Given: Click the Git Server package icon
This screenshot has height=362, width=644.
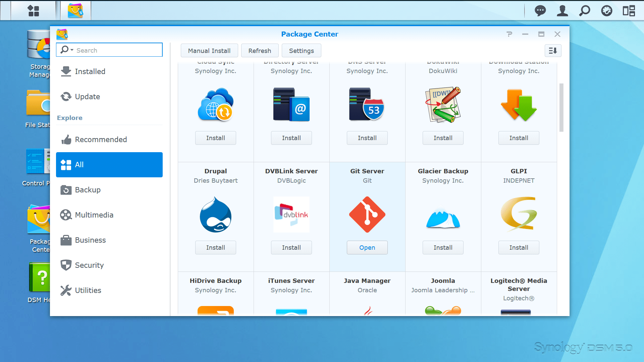Looking at the screenshot, I should click(367, 215).
